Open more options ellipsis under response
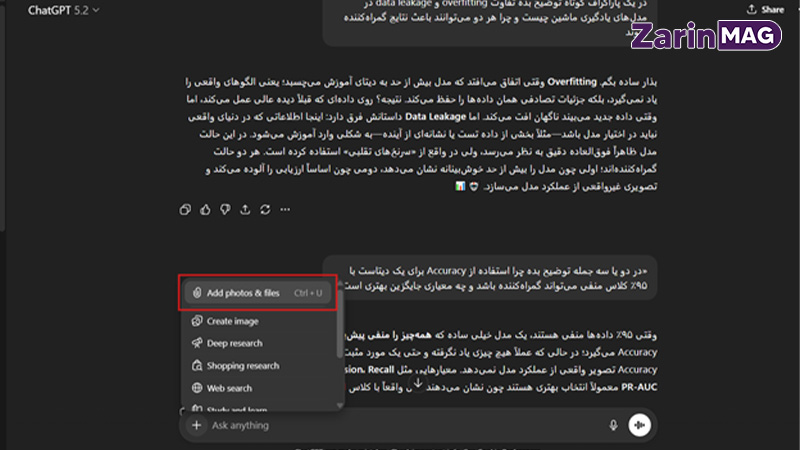Image resolution: width=800 pixels, height=450 pixels. coord(285,210)
